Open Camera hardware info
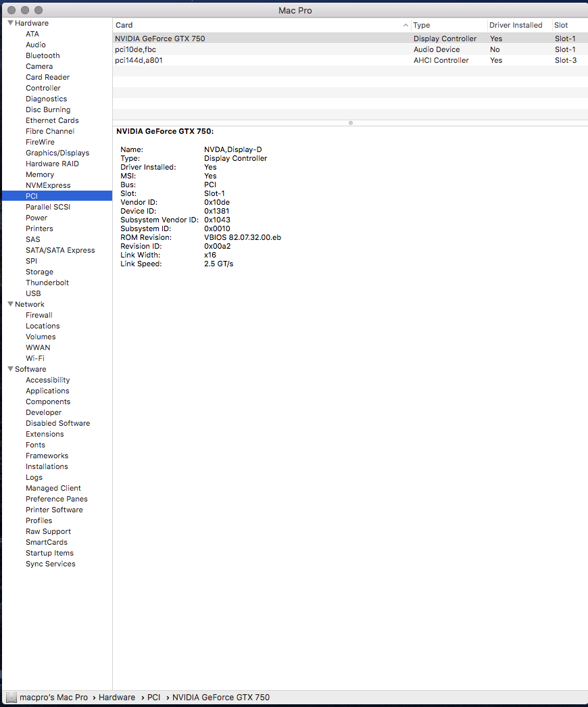Viewport: 588px width, 707px height. [x=39, y=66]
